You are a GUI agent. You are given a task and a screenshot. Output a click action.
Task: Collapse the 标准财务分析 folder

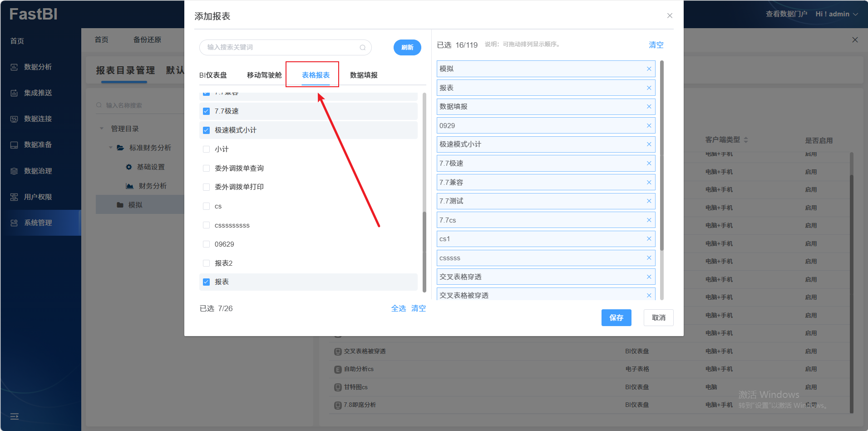coord(111,148)
